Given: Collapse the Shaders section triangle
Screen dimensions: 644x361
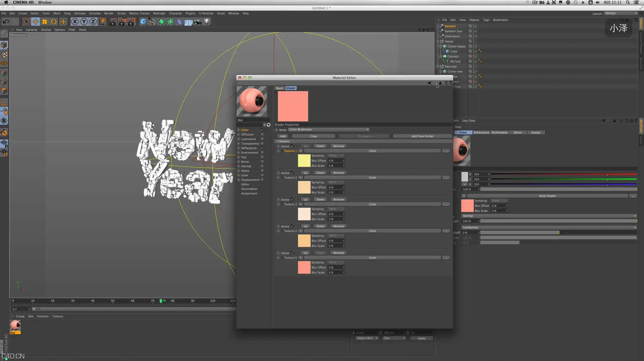Looking at the screenshot, I should pos(277,141).
